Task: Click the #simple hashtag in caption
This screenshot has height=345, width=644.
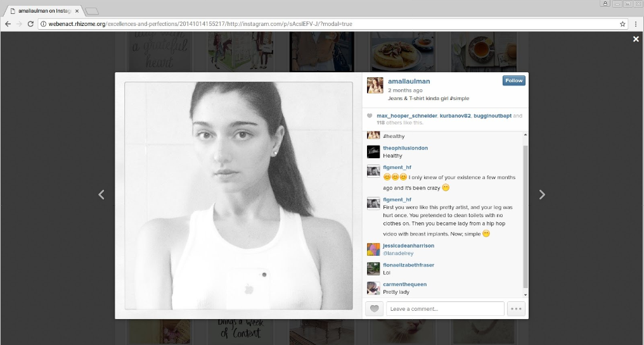Action: pos(460,99)
